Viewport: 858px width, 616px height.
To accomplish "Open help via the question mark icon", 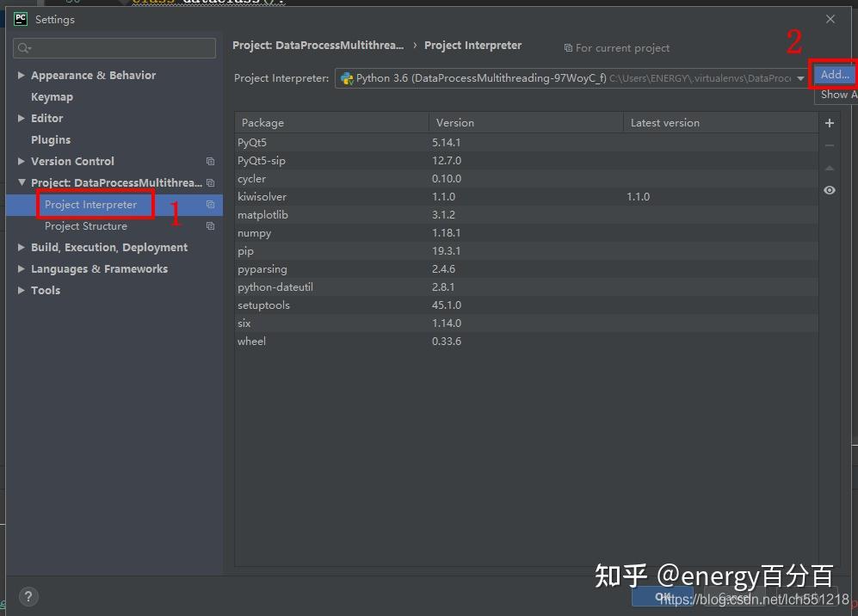I will [28, 596].
